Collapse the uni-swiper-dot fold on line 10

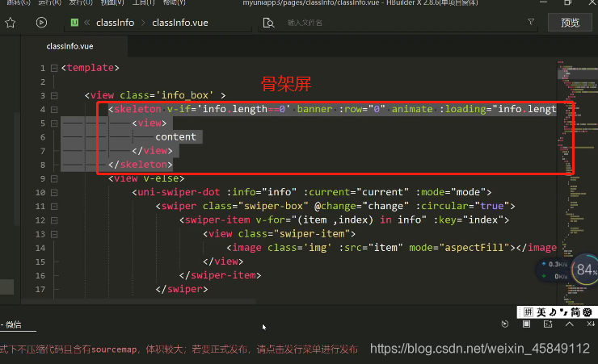[54, 193]
